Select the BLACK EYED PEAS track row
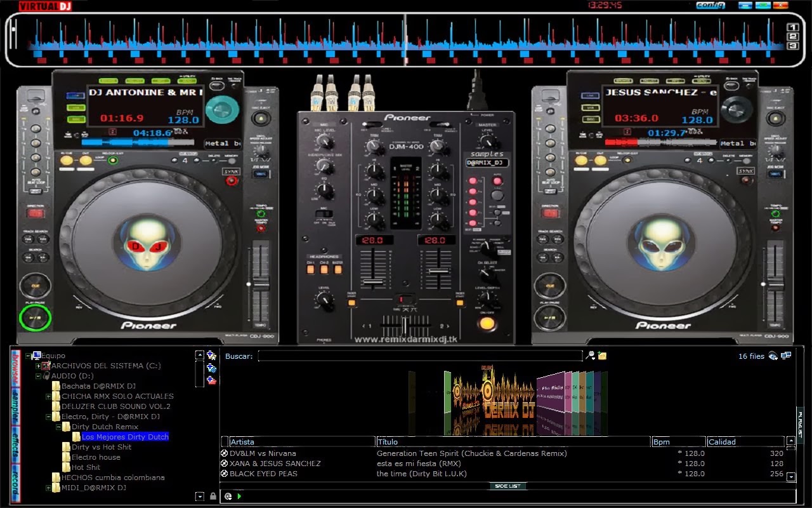This screenshot has width=812, height=508. click(503, 474)
